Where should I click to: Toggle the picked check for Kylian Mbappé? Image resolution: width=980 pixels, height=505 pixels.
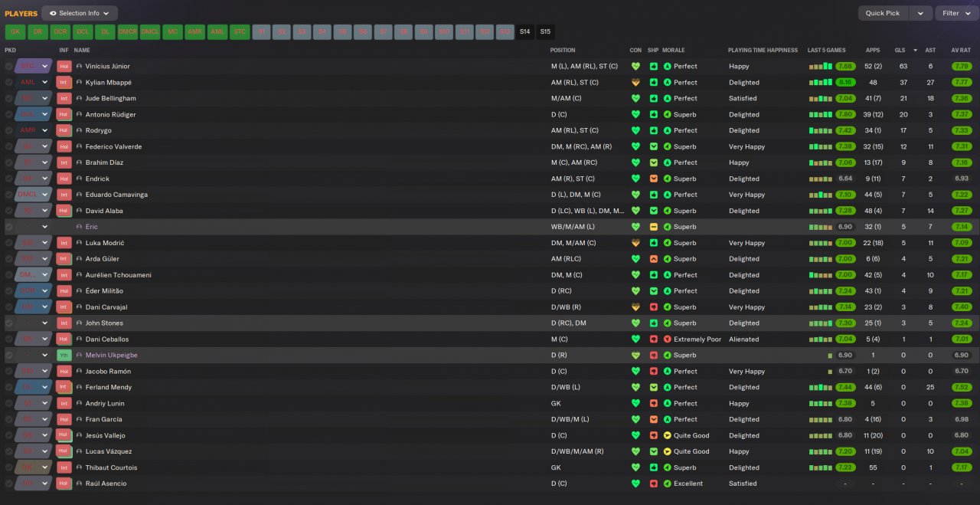tap(8, 83)
